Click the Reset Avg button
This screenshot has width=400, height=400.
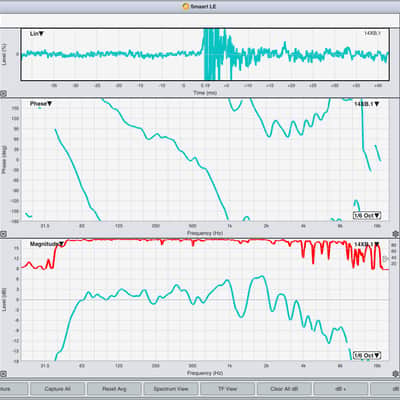click(x=114, y=389)
